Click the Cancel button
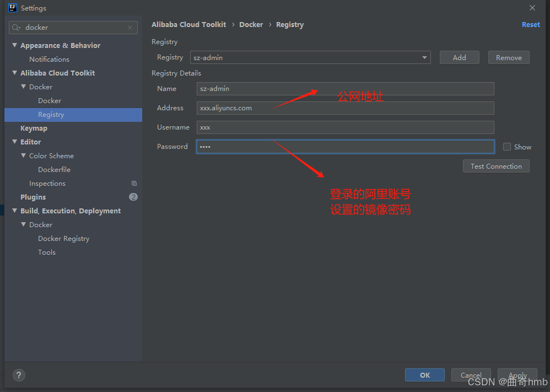This screenshot has width=550, height=392. [471, 375]
